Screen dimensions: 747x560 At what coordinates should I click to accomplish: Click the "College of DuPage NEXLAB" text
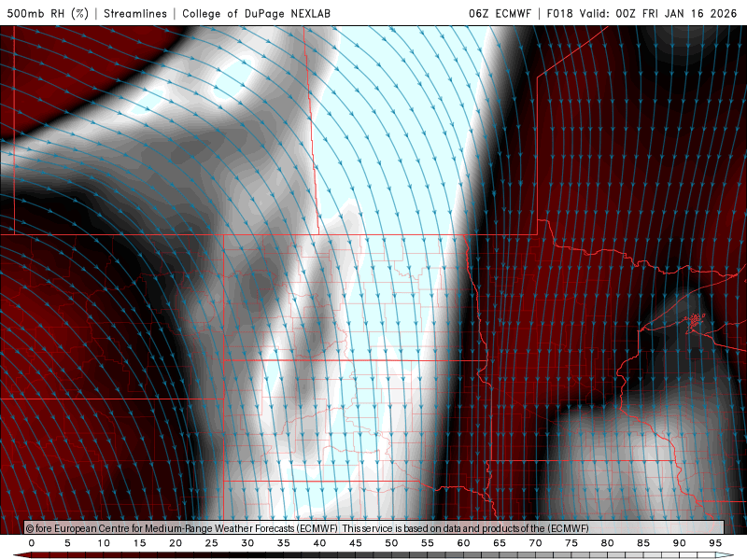[256, 13]
